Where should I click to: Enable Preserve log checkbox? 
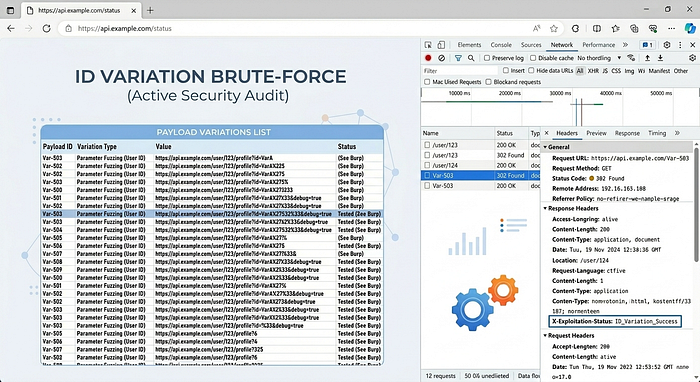click(x=487, y=58)
